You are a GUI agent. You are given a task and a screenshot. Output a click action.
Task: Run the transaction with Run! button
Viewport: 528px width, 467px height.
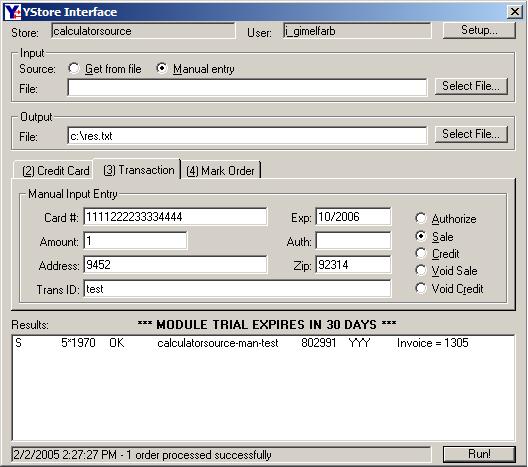[x=479, y=454]
